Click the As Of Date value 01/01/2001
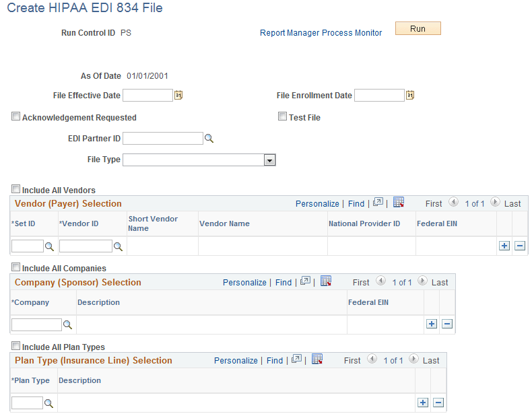Viewport: 532px width, 416px height. point(147,76)
